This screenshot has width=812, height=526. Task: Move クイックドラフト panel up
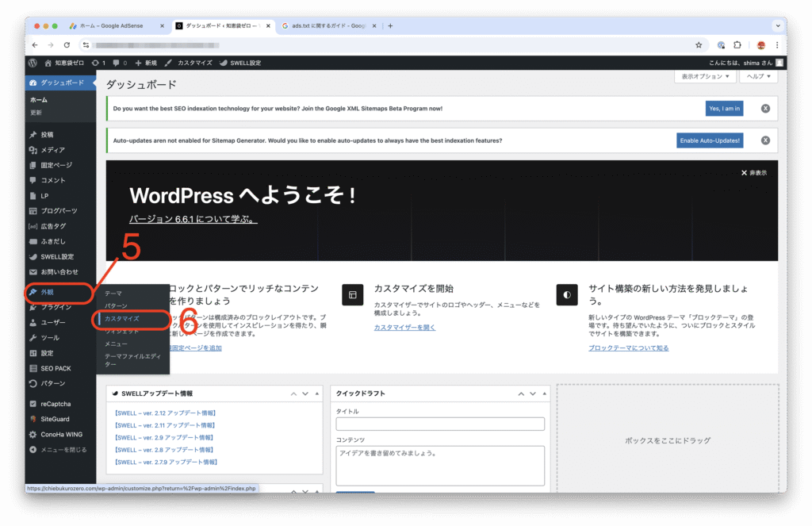click(521, 394)
